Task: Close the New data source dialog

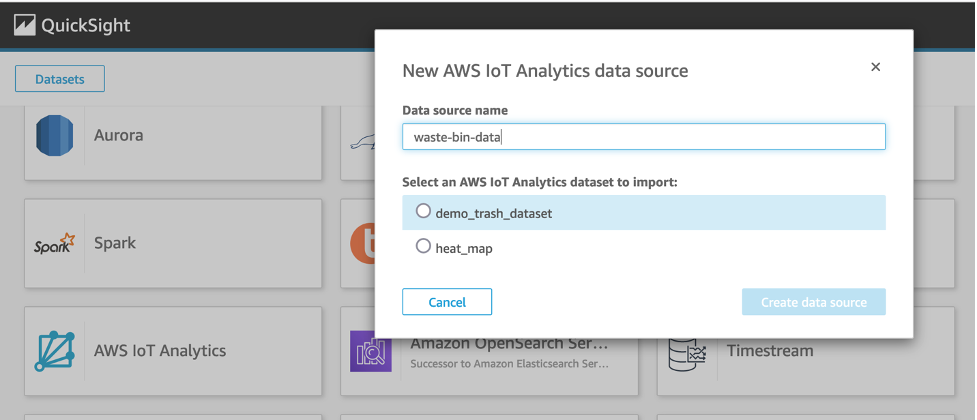Action: 875,67
